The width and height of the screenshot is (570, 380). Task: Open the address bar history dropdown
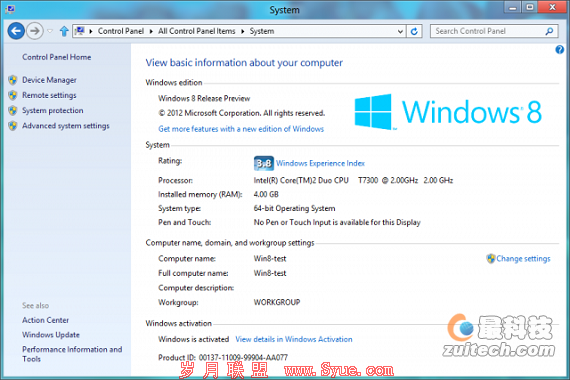tap(400, 31)
